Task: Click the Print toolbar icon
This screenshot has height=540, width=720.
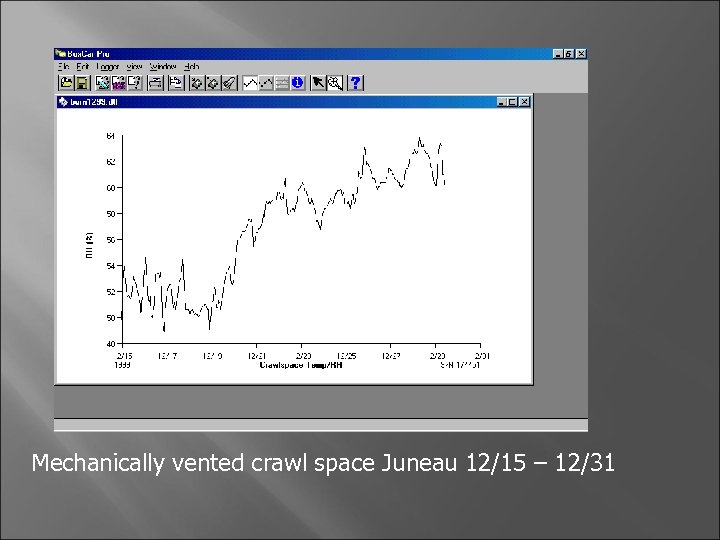Action: point(156,83)
